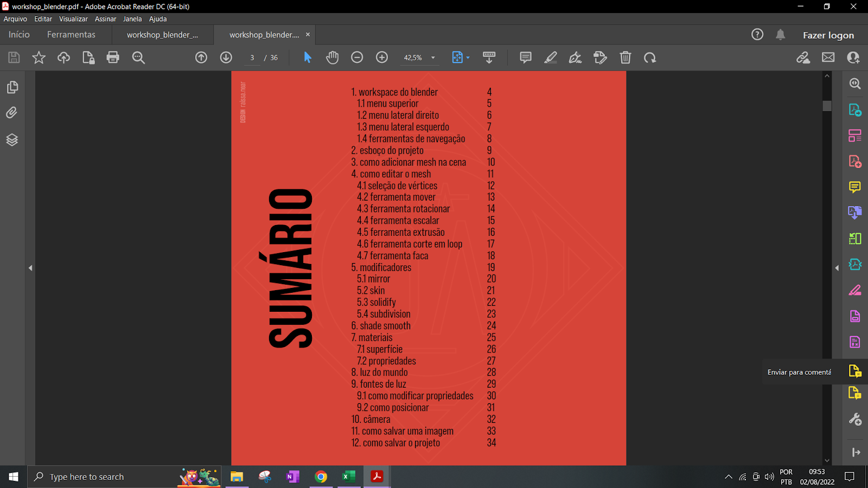The image size is (868, 488).
Task: Open Excel from the Windows taskbar
Action: tap(348, 477)
